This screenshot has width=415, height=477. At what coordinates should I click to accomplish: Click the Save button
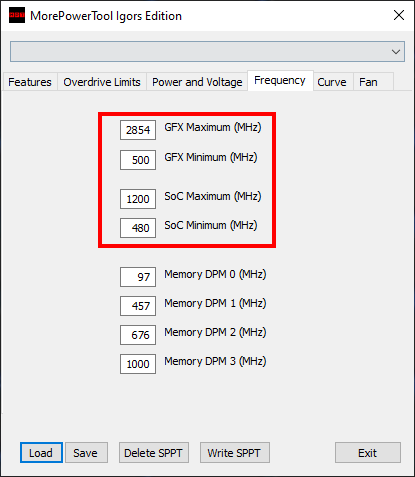(x=86, y=453)
